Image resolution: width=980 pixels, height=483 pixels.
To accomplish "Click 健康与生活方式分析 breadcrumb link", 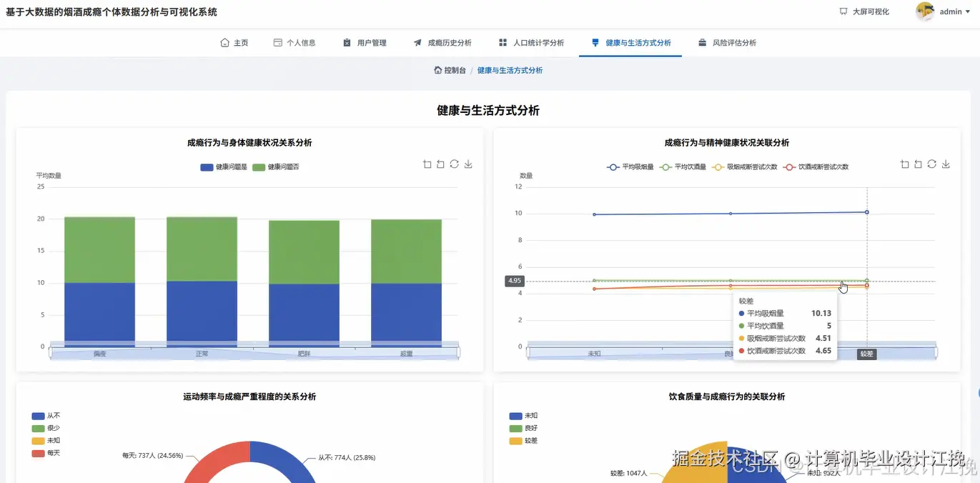I will point(510,70).
